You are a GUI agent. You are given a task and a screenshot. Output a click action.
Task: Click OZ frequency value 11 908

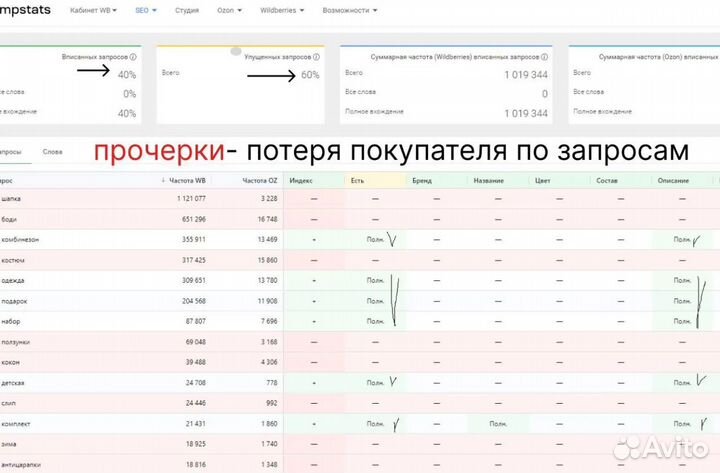point(267,301)
